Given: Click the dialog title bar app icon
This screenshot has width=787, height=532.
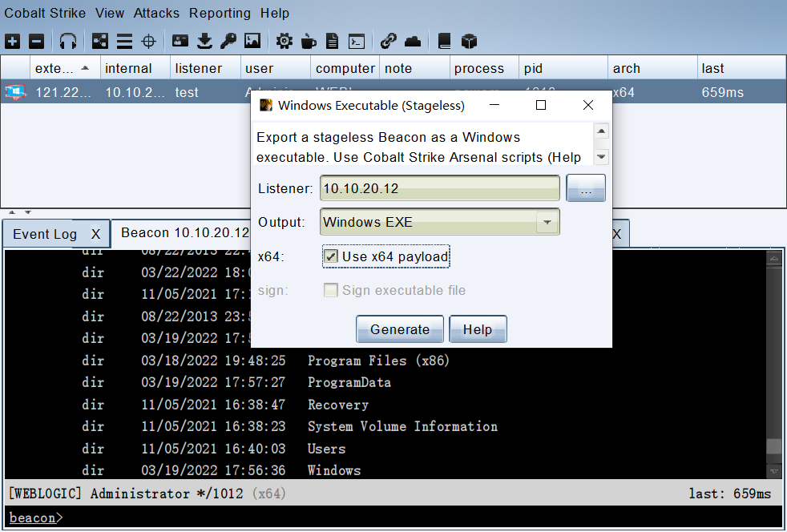Looking at the screenshot, I should pyautogui.click(x=265, y=106).
